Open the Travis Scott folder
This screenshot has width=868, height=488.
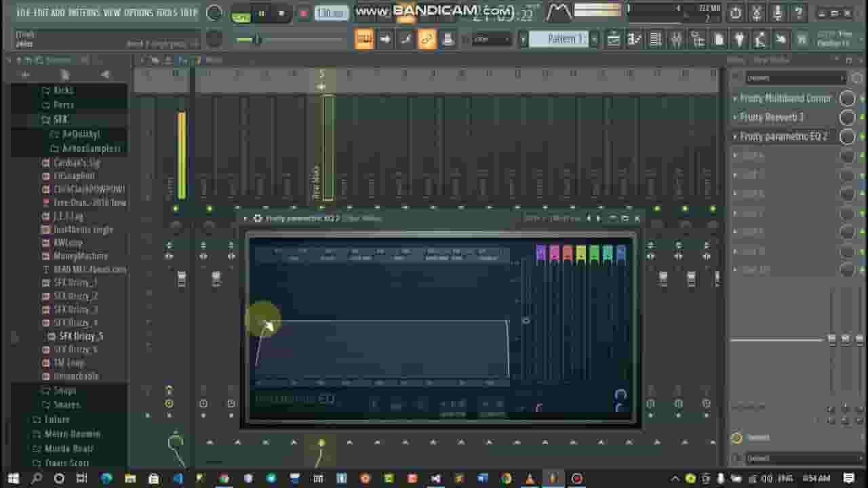point(66,463)
